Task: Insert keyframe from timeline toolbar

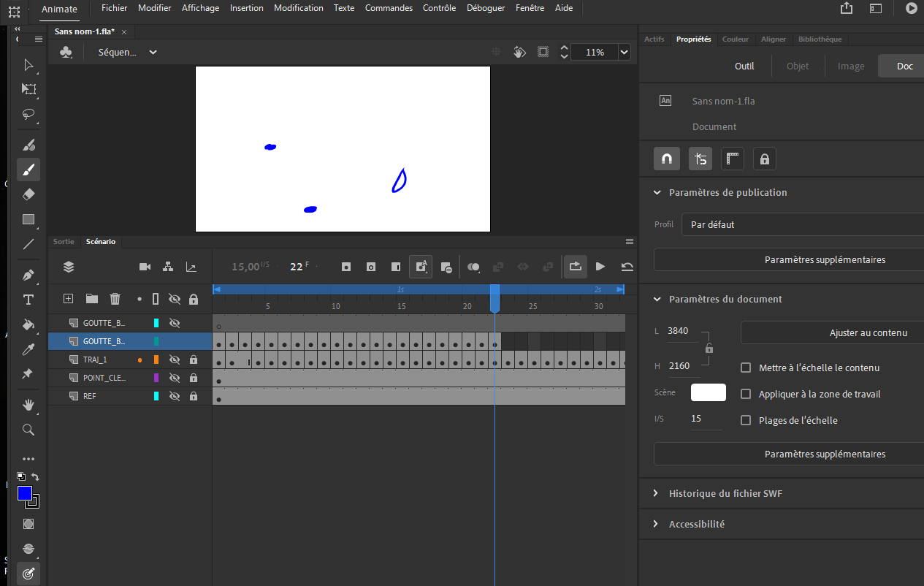Action: [x=347, y=267]
